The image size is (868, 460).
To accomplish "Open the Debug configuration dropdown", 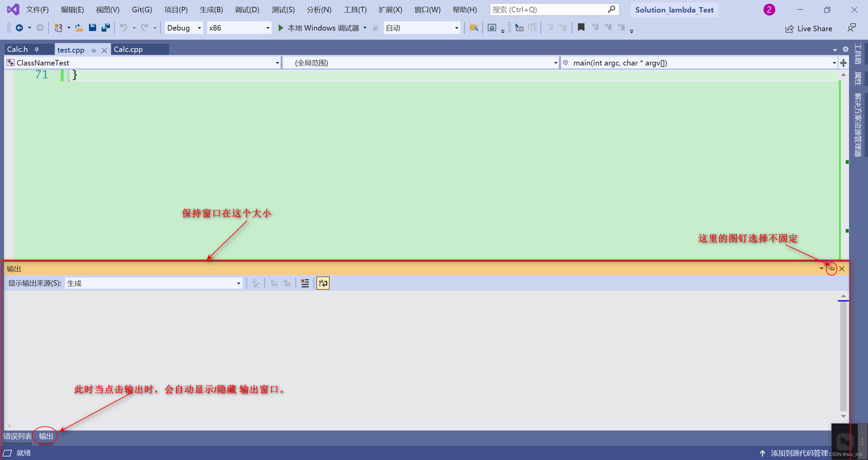I will pos(199,28).
